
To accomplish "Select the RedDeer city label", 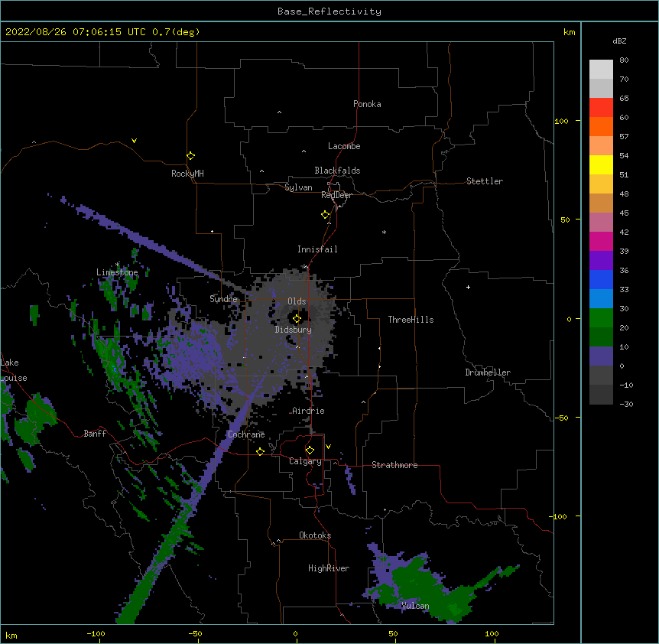I will [336, 195].
